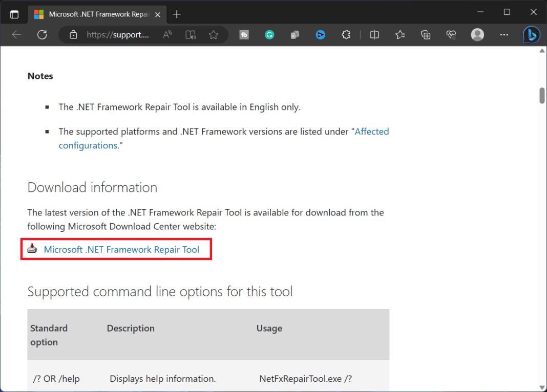Image resolution: width=547 pixels, height=392 pixels.
Task: Open the Collections panel
Action: pos(426,35)
